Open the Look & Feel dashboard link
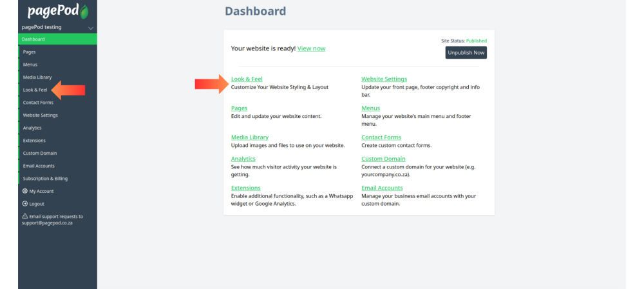Viewport: 644px width, 289px height. pyautogui.click(x=247, y=79)
